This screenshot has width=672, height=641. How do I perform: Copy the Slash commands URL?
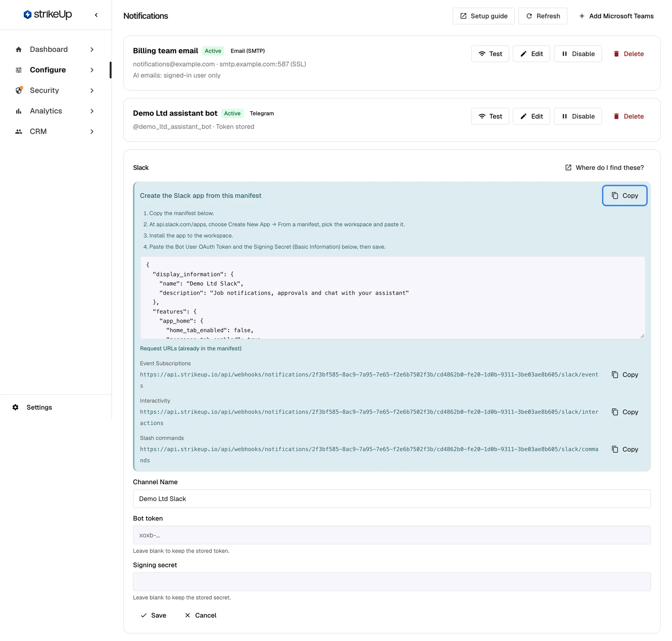[625, 449]
